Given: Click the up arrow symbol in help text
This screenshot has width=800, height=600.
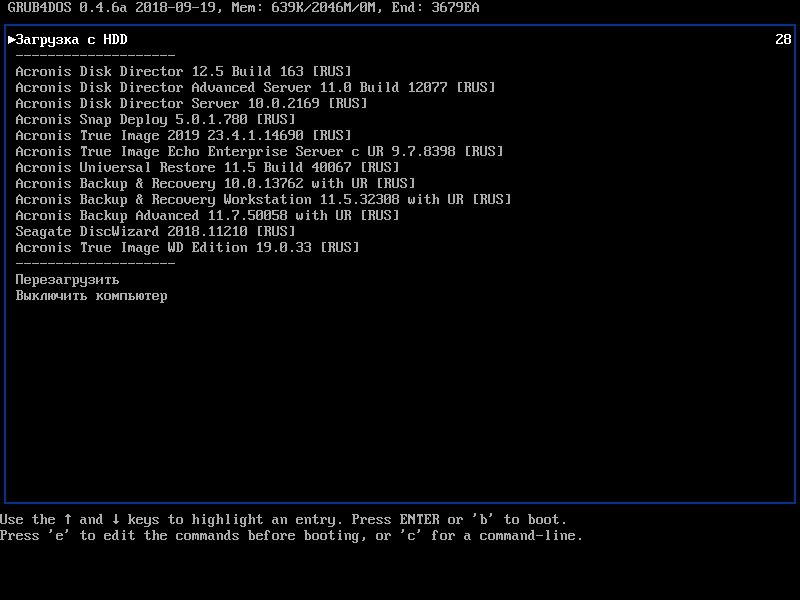Looking at the screenshot, I should 68,519.
